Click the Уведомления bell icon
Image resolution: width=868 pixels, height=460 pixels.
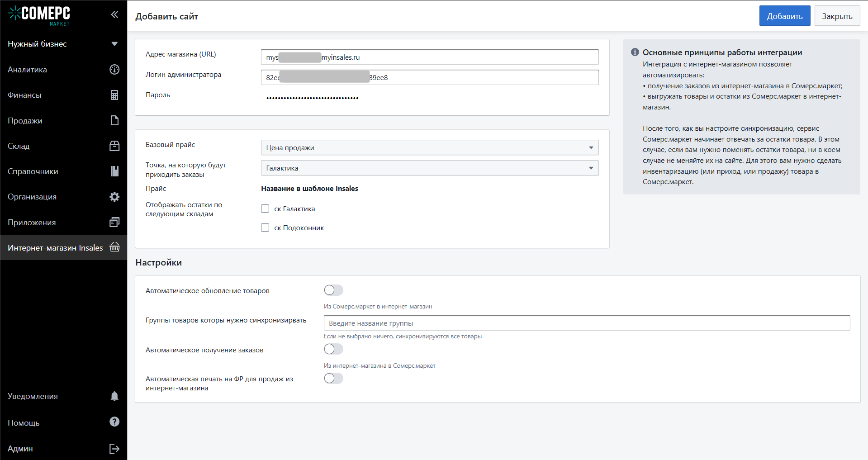[114, 396]
